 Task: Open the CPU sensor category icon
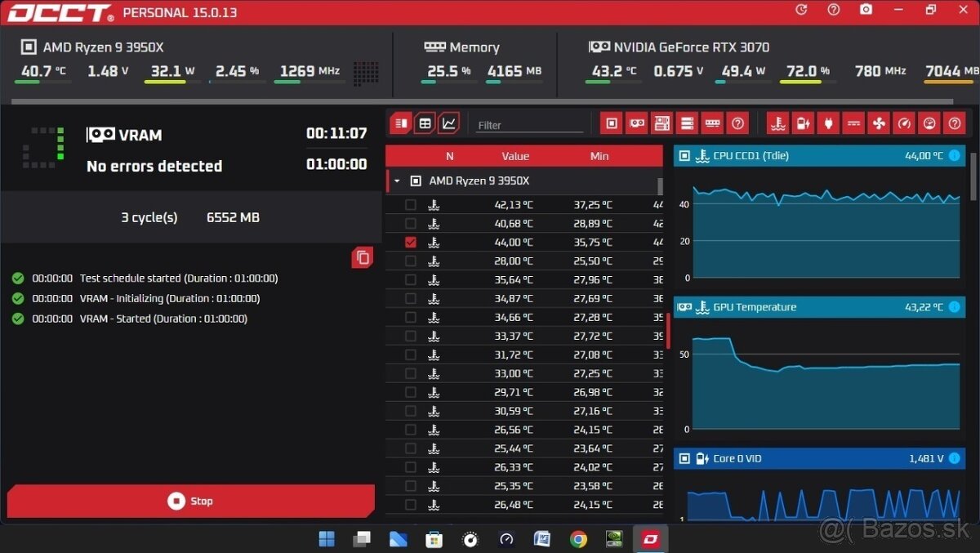611,123
